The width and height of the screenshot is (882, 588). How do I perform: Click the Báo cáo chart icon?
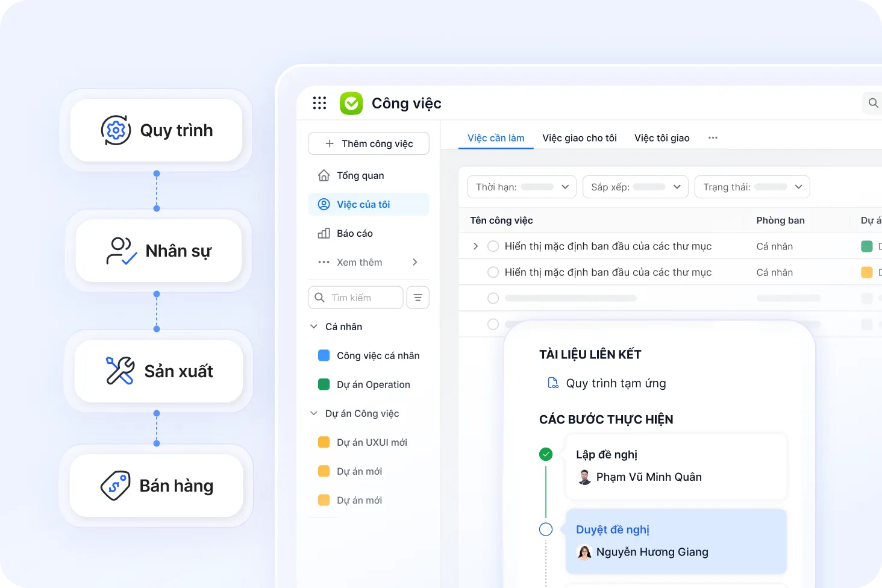pyautogui.click(x=324, y=233)
